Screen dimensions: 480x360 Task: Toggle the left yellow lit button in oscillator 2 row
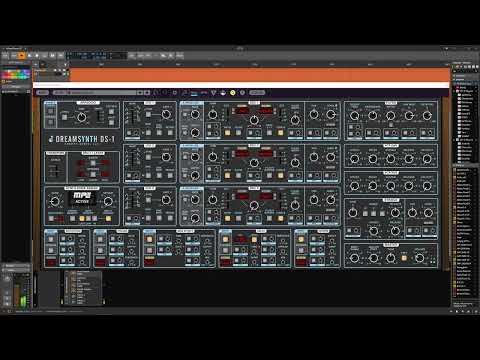click(228, 176)
